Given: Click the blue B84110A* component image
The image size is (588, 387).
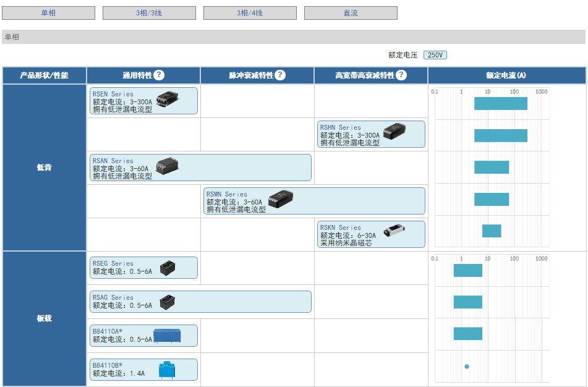Looking at the screenshot, I should click(x=167, y=336).
